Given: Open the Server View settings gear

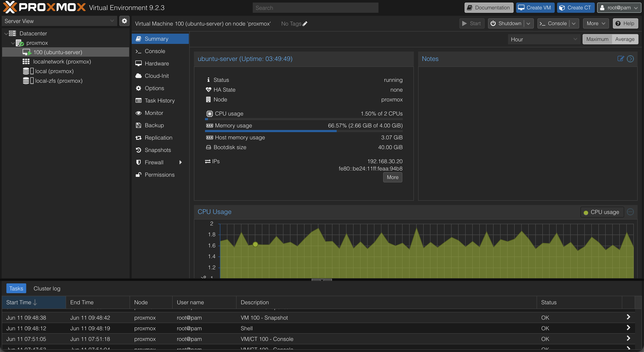Looking at the screenshot, I should point(124,21).
